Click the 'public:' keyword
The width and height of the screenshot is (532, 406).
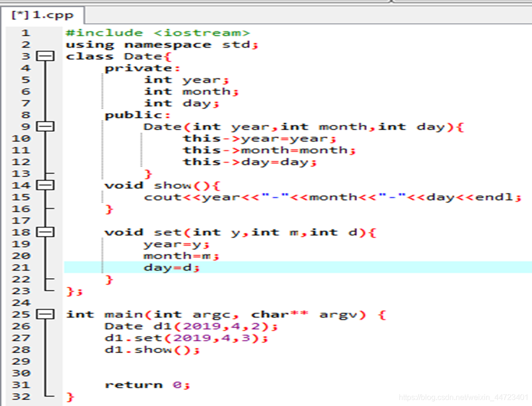(138, 115)
